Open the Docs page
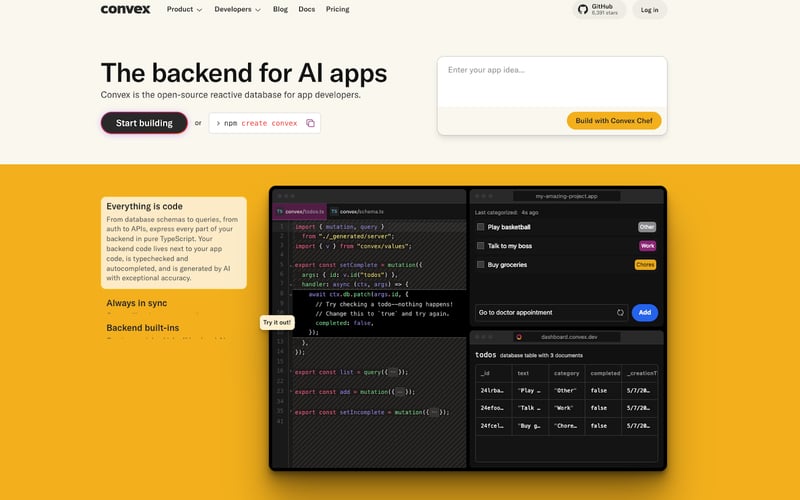Viewport: 800px width, 500px height. [x=307, y=9]
